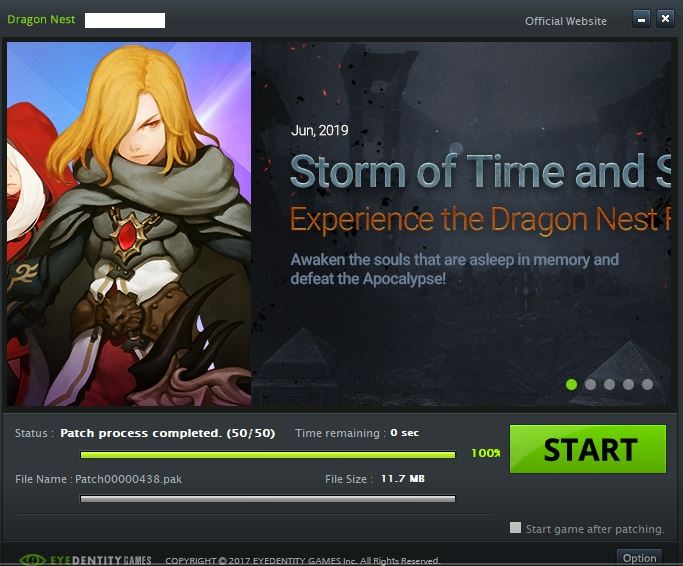
Task: Click the gray file download progress bar
Action: pyautogui.click(x=268, y=499)
